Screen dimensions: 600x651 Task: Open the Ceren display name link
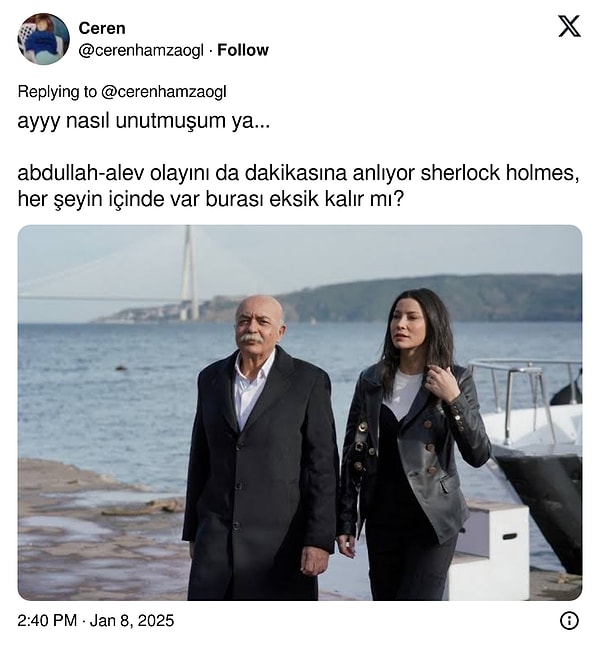pyautogui.click(x=102, y=28)
